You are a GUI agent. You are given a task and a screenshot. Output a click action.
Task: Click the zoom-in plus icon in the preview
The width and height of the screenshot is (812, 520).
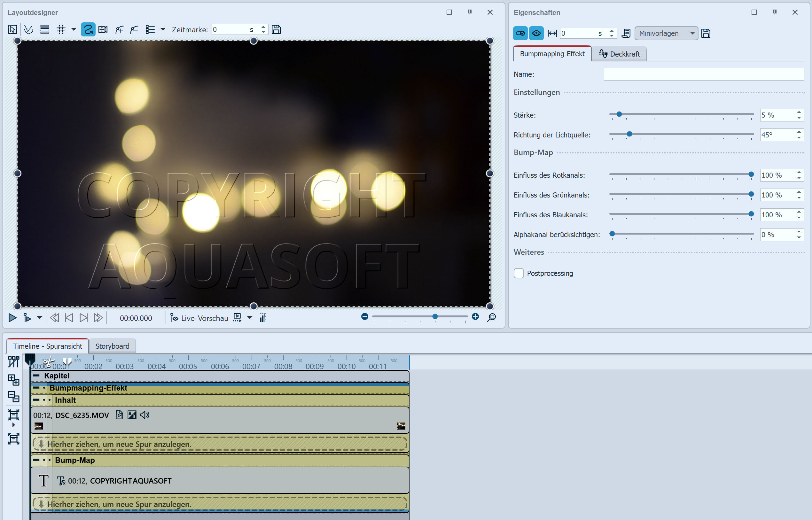click(x=475, y=317)
